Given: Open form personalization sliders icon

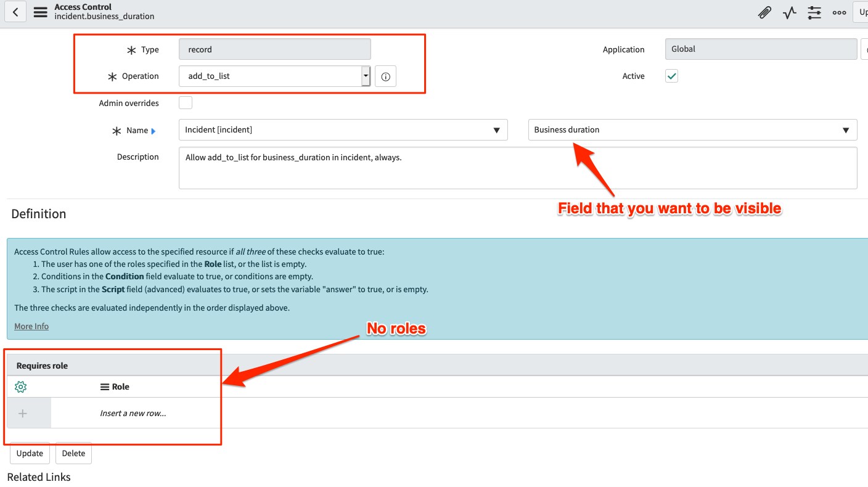Looking at the screenshot, I should click(814, 12).
